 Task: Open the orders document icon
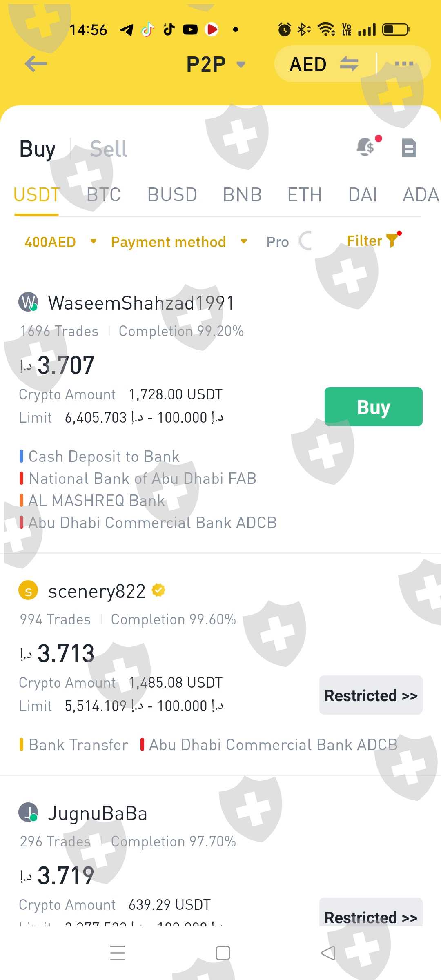[x=409, y=148]
